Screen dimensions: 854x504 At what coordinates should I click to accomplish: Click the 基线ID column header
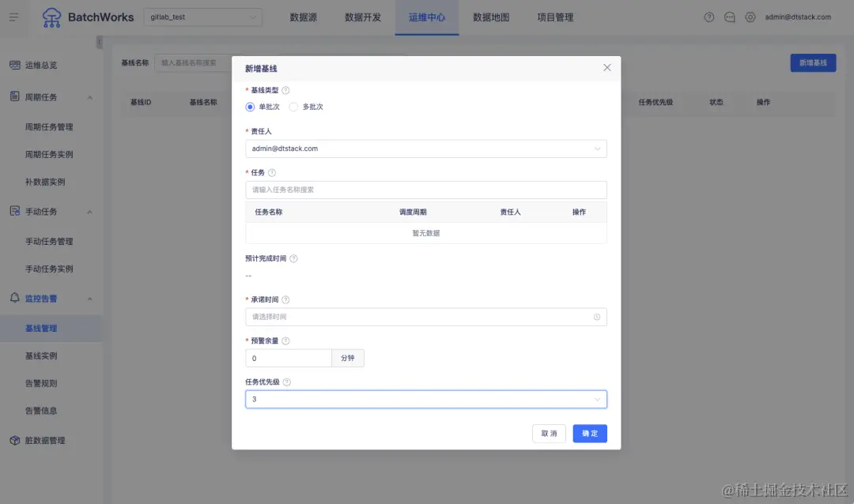[x=141, y=103]
